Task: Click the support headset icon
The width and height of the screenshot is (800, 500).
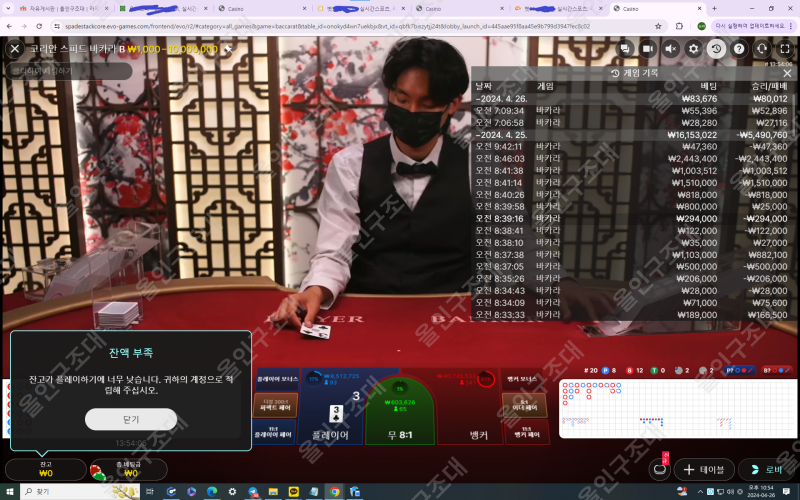Action: point(762,48)
